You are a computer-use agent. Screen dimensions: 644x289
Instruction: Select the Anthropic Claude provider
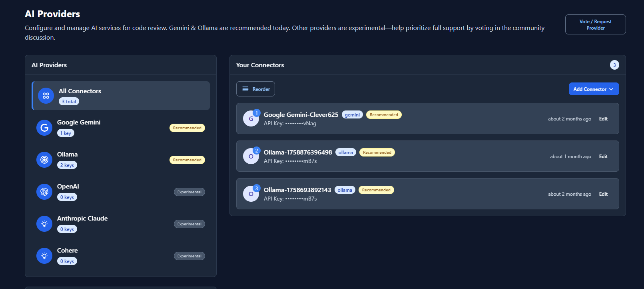[x=121, y=224]
